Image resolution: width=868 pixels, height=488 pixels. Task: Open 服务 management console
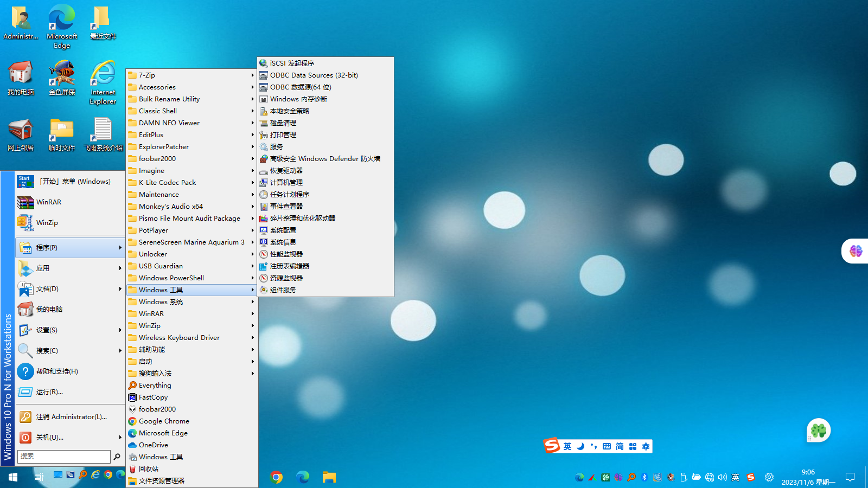pos(325,147)
